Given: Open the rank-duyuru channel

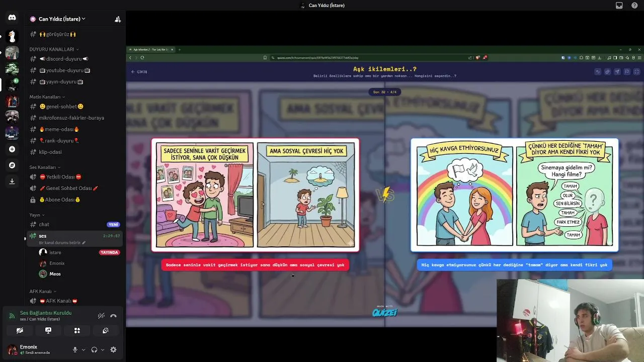Looking at the screenshot, I should (74, 141).
